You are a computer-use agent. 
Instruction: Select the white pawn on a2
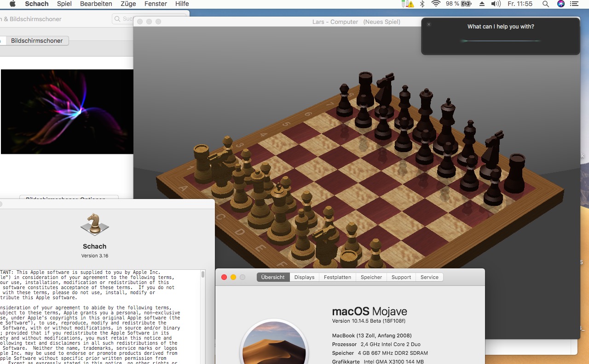227,150
